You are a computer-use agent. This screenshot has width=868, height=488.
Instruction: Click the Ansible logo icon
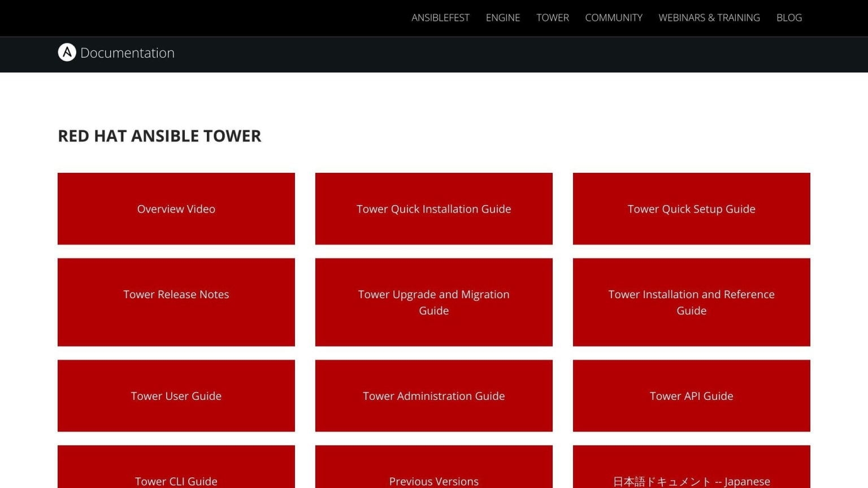(x=67, y=53)
